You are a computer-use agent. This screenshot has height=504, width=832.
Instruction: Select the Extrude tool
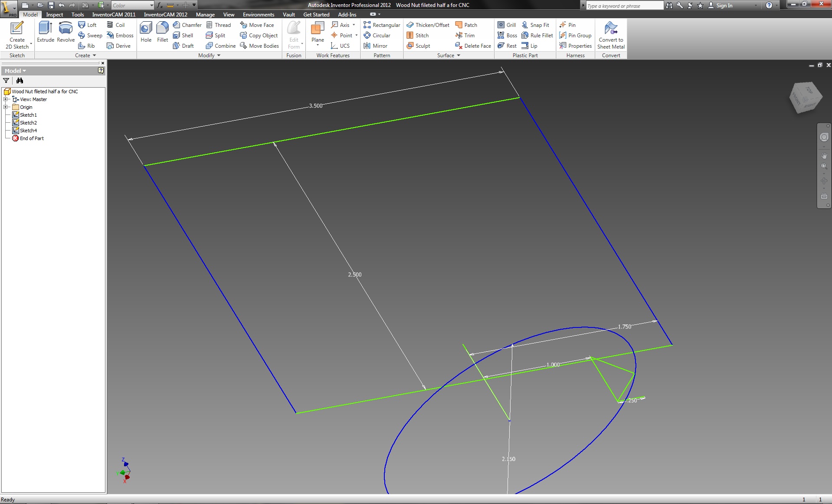point(46,32)
